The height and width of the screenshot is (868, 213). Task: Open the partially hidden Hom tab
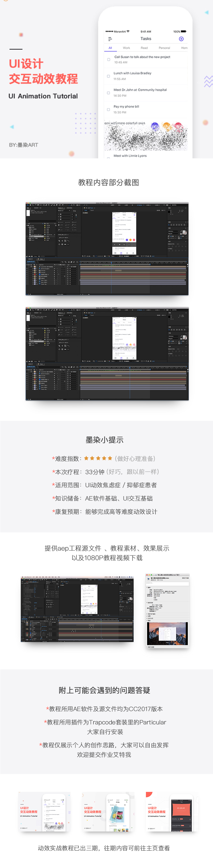click(x=184, y=48)
